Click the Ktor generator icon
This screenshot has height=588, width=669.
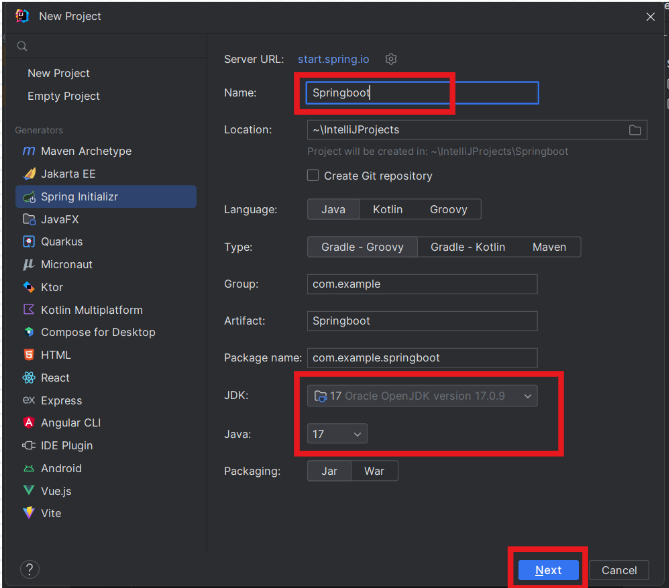(x=29, y=287)
